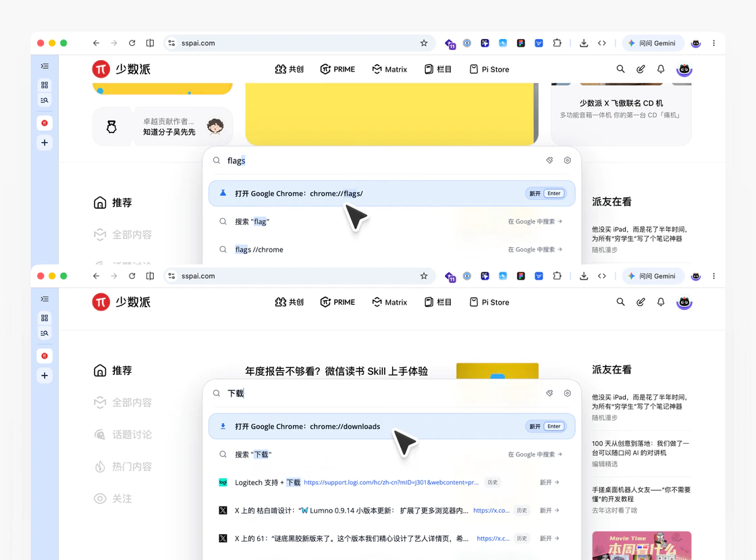Click notification bell in bottom window
The width and height of the screenshot is (756, 560).
pos(661,302)
